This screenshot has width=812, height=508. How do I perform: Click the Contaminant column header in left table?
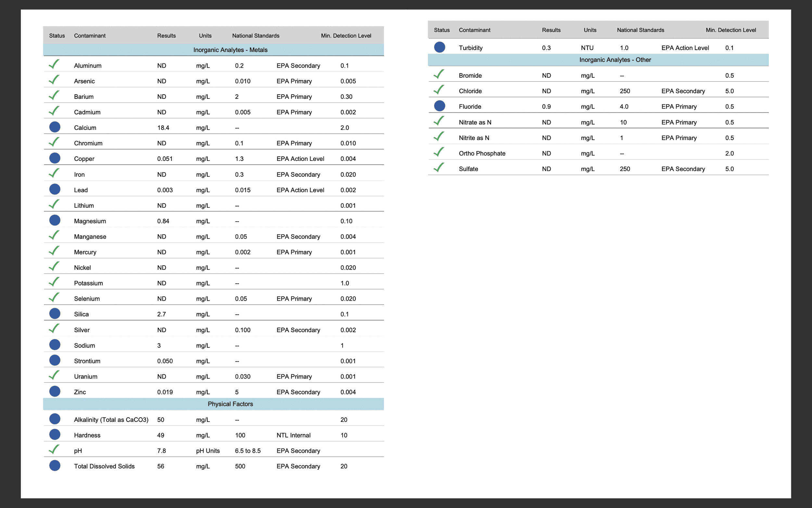pyautogui.click(x=90, y=36)
